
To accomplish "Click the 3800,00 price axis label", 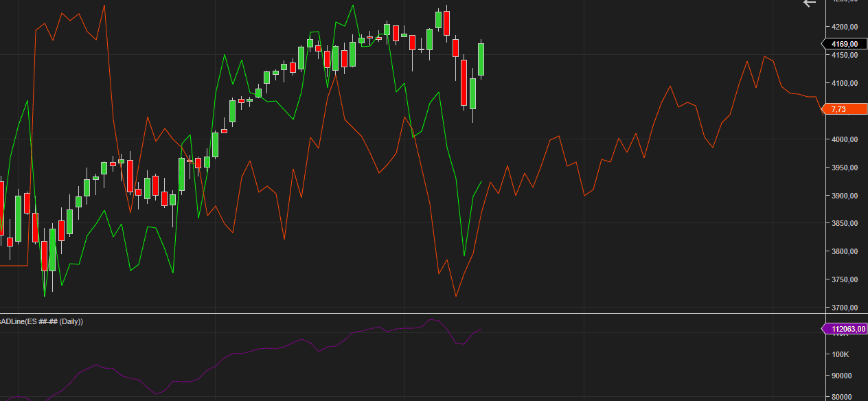I will [845, 251].
